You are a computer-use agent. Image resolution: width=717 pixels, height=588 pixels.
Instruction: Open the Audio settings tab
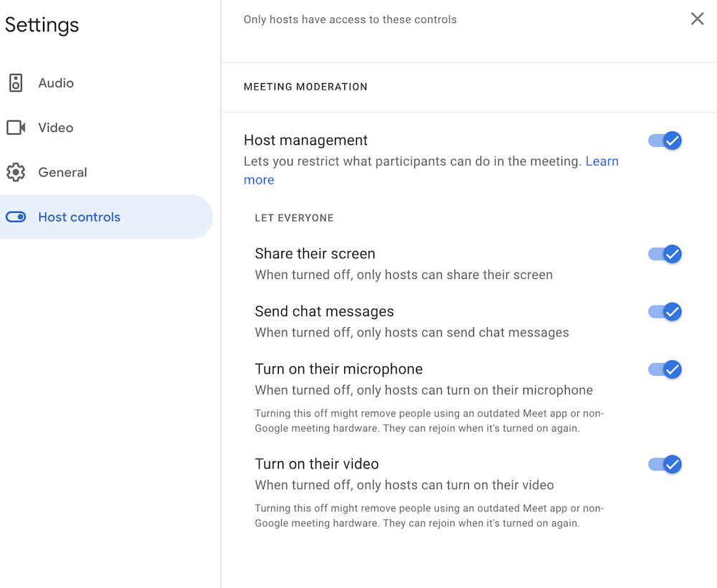click(106, 82)
